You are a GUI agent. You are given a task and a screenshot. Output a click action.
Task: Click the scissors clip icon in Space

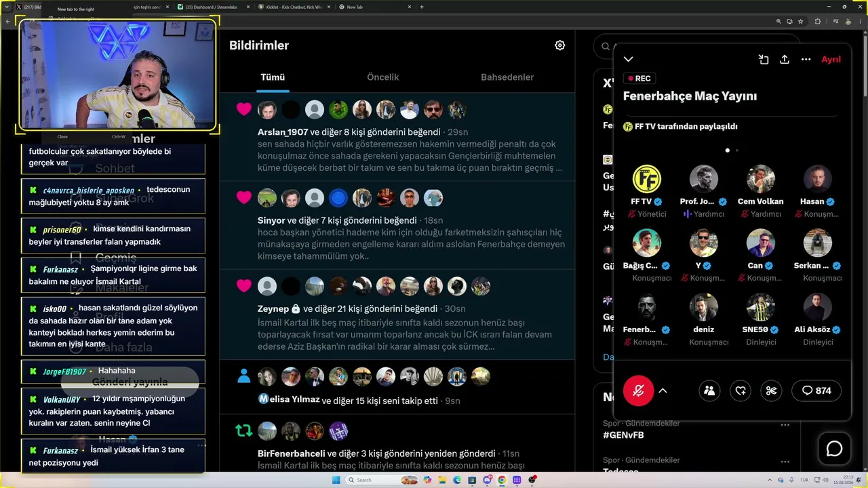click(x=771, y=390)
